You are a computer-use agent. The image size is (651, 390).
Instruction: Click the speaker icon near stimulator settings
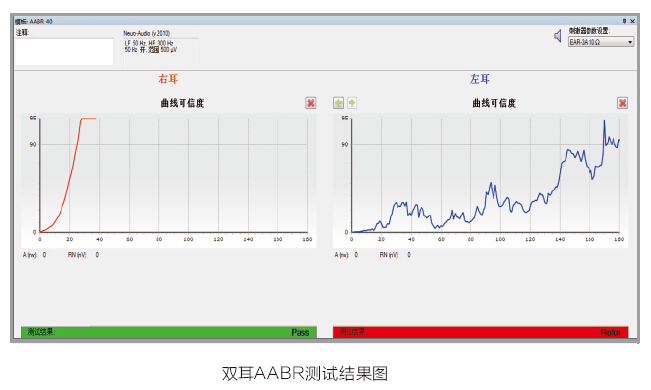pos(558,36)
